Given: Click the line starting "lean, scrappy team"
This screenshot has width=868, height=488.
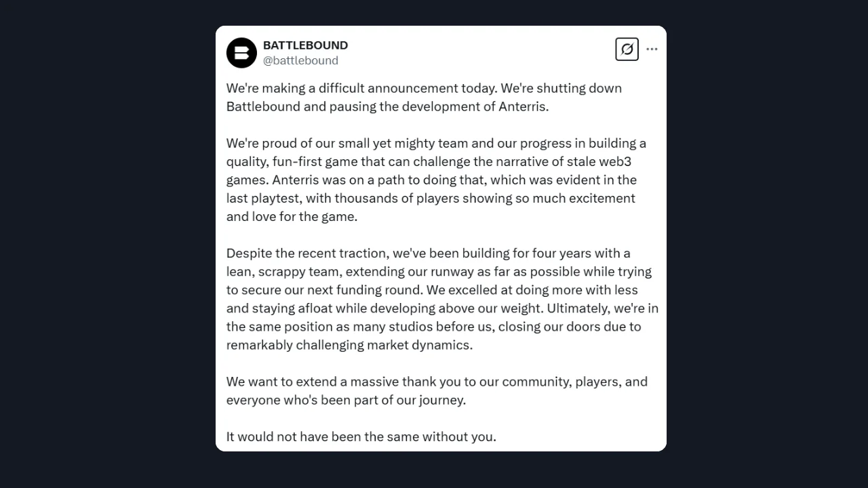Looking at the screenshot, I should [x=439, y=271].
